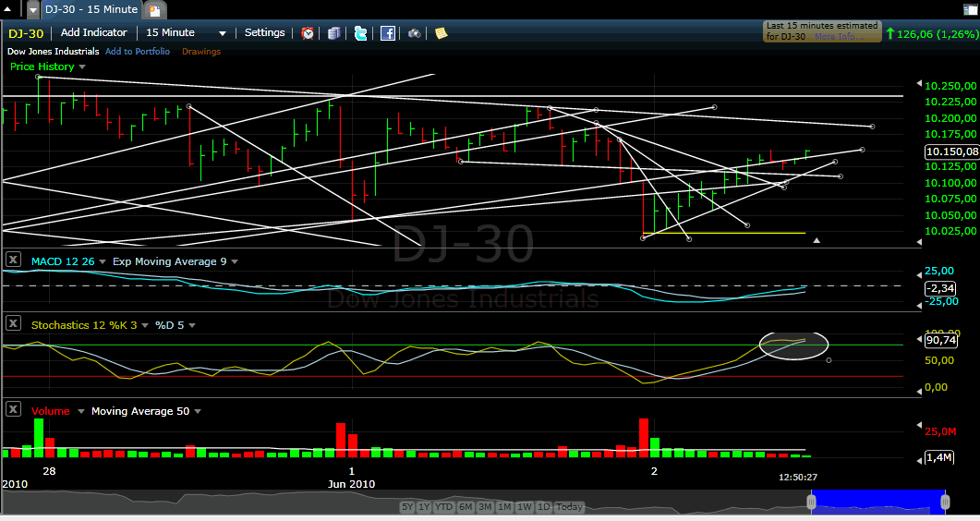Viewport: 980px width, 521px height.
Task: Close the Stochastics indicator panel
Action: coord(13,323)
